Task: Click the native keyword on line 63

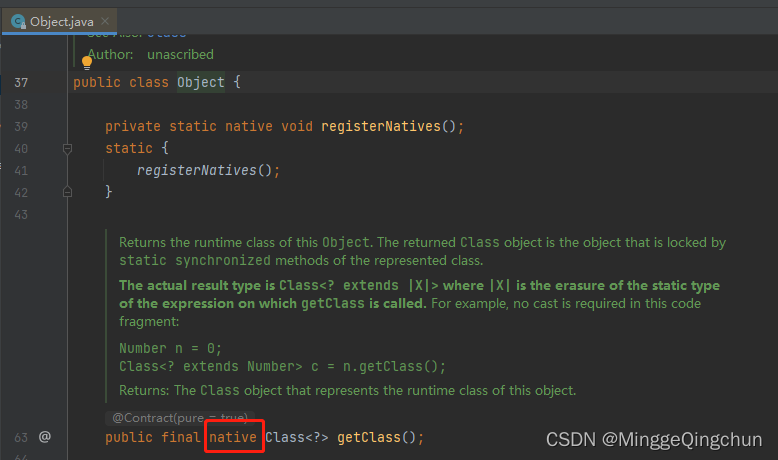Action: click(x=233, y=437)
